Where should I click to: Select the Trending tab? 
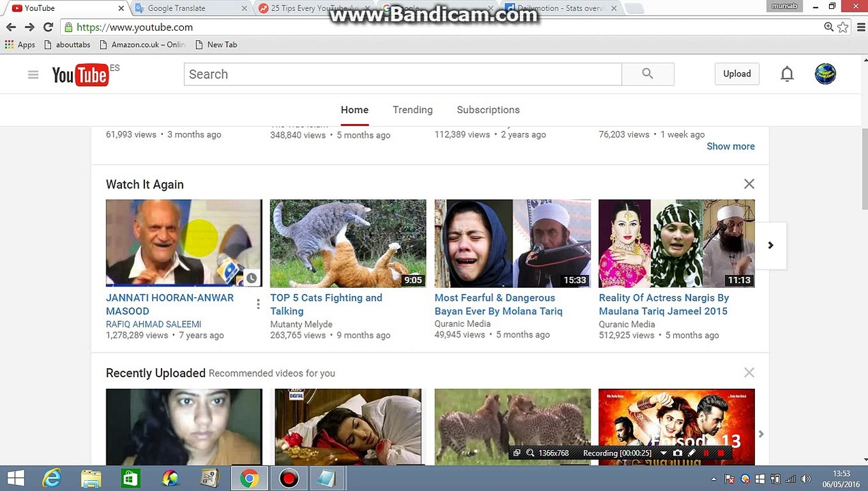pos(412,110)
